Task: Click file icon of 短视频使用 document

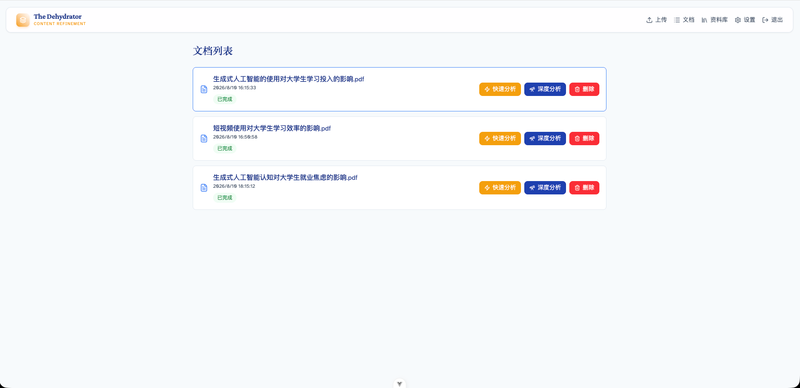Action: 204,138
